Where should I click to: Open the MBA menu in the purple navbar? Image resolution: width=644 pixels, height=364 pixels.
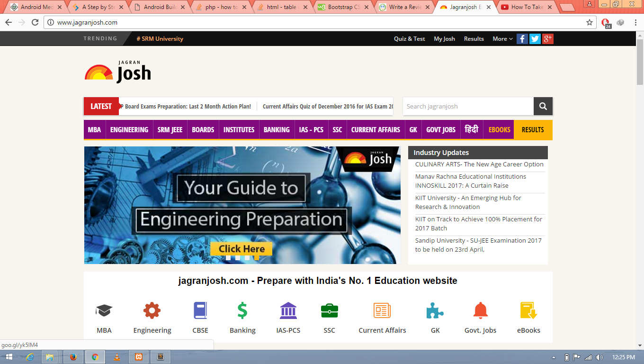(94, 129)
